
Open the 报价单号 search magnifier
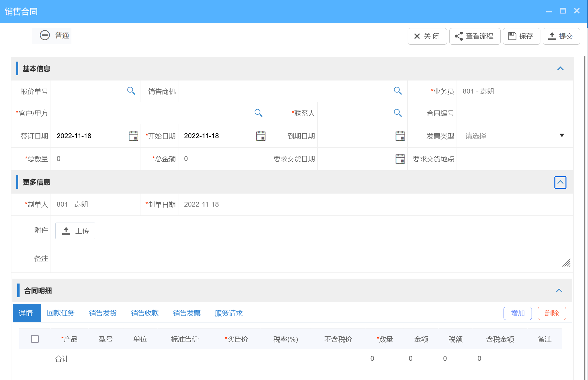tap(131, 91)
